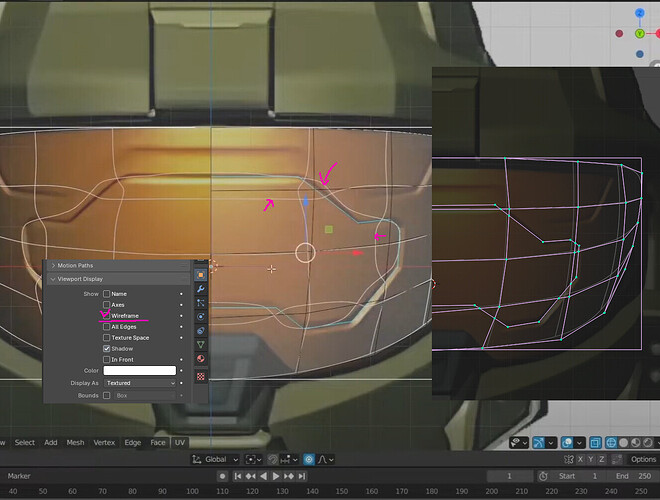Screen dimensions: 660x500
Task: Enable the In Front checkbox
Action: click(x=106, y=359)
